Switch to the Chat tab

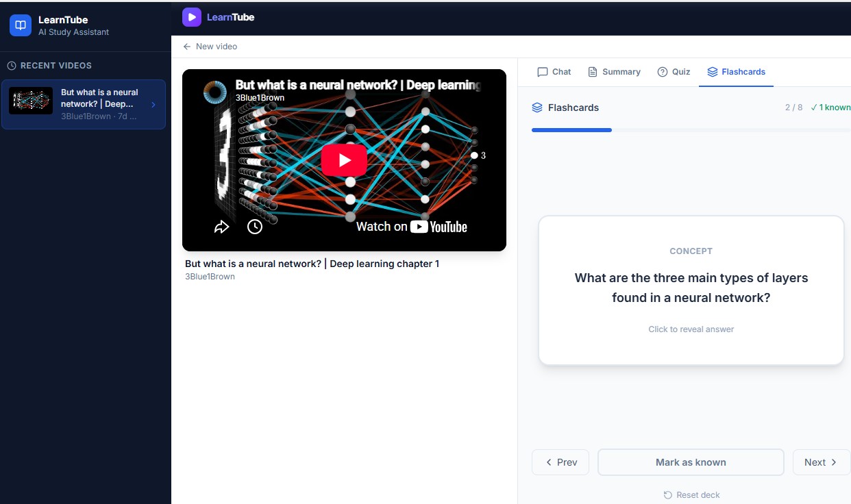[554, 72]
